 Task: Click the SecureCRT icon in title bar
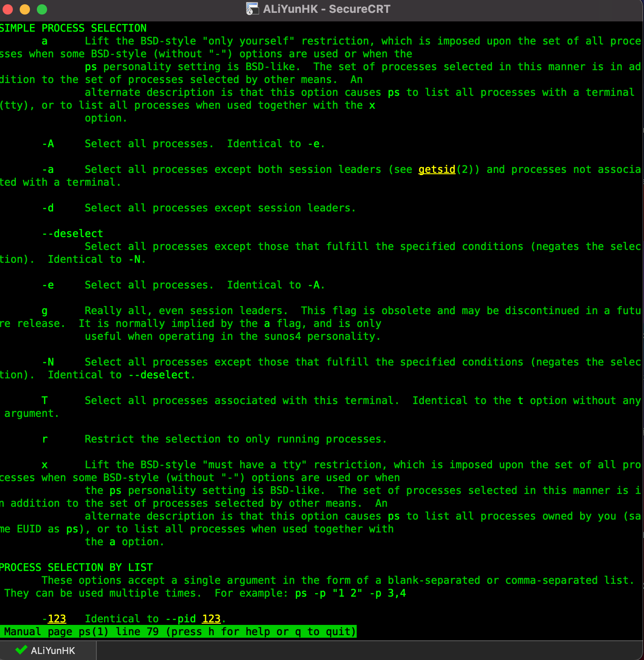click(252, 9)
